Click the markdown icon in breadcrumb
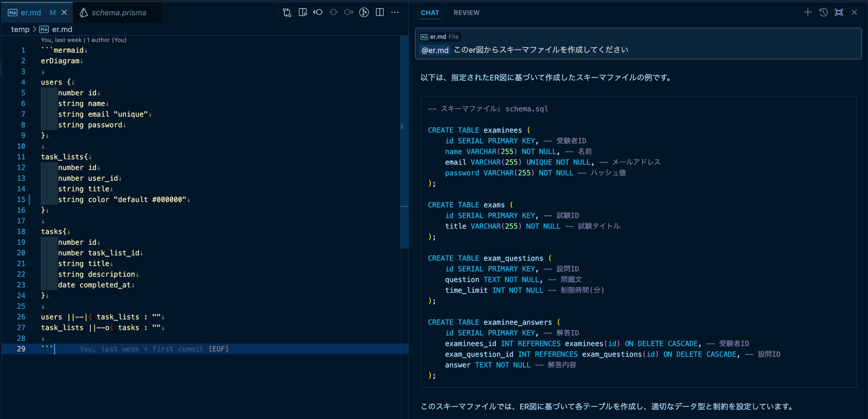 [x=44, y=29]
